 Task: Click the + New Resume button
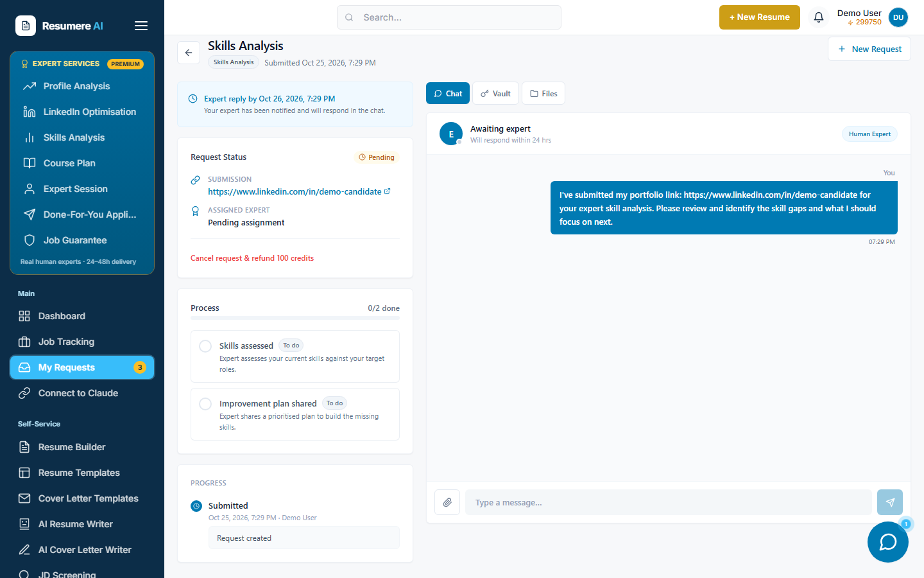coord(760,17)
